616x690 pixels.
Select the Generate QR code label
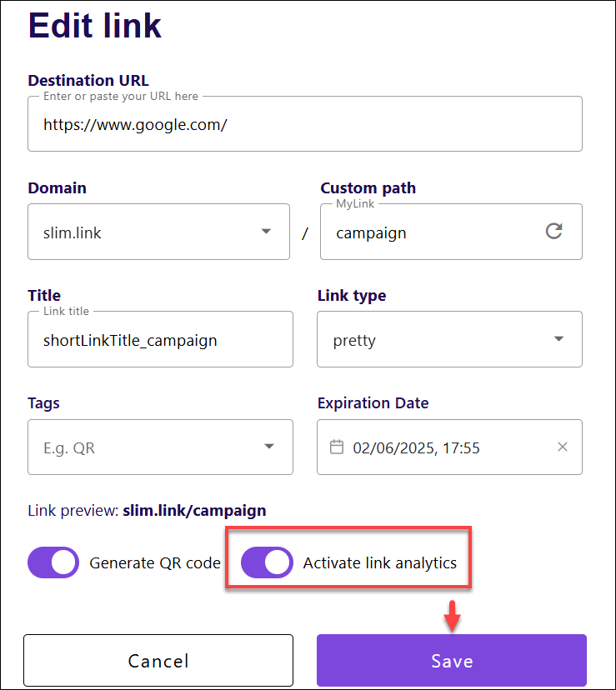[x=155, y=563]
